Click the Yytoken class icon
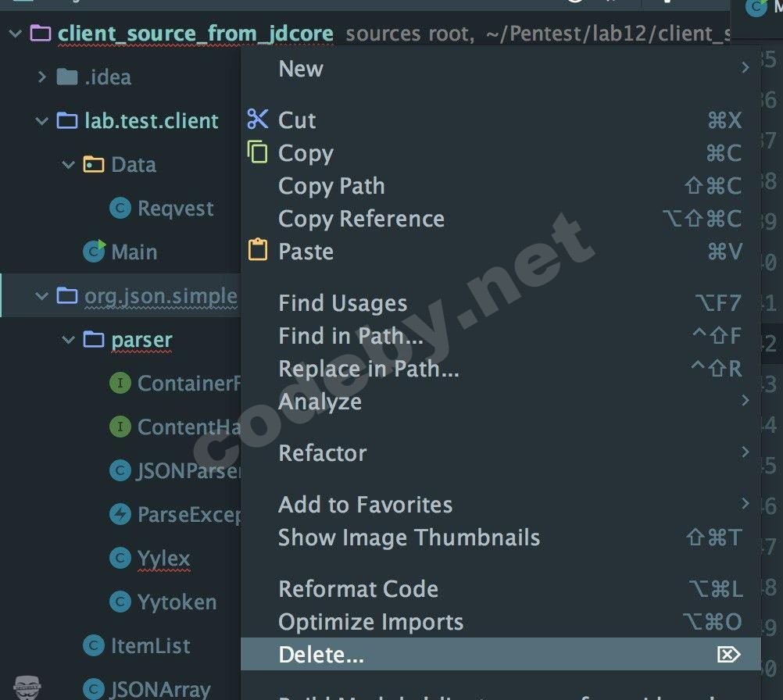Viewport: 783px width, 700px height. click(x=120, y=602)
